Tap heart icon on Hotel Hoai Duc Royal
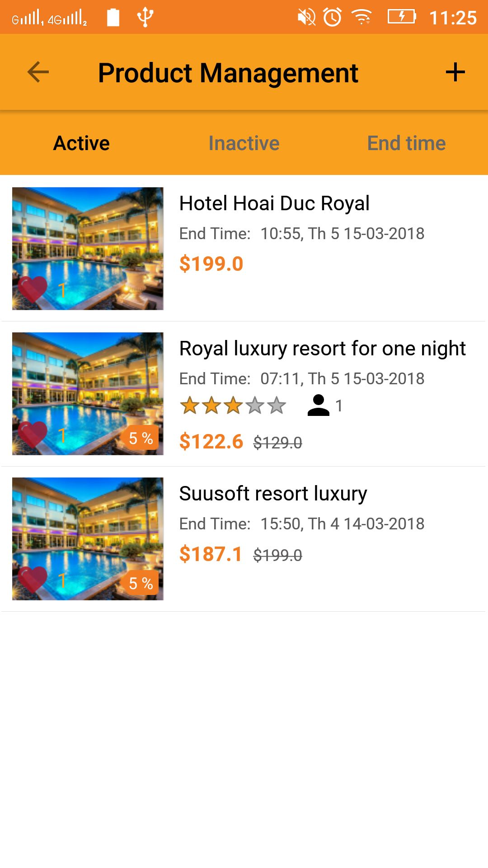488x868 pixels. [x=33, y=289]
